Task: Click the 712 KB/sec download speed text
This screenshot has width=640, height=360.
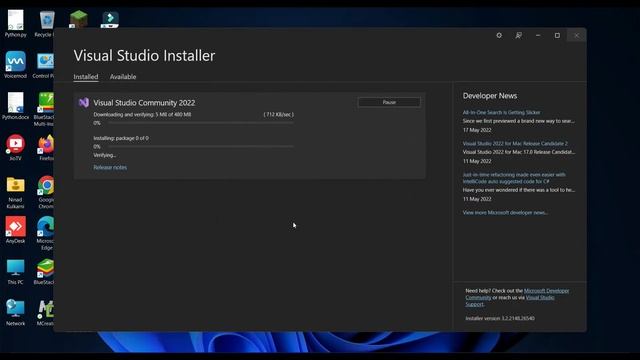Action: (278, 115)
